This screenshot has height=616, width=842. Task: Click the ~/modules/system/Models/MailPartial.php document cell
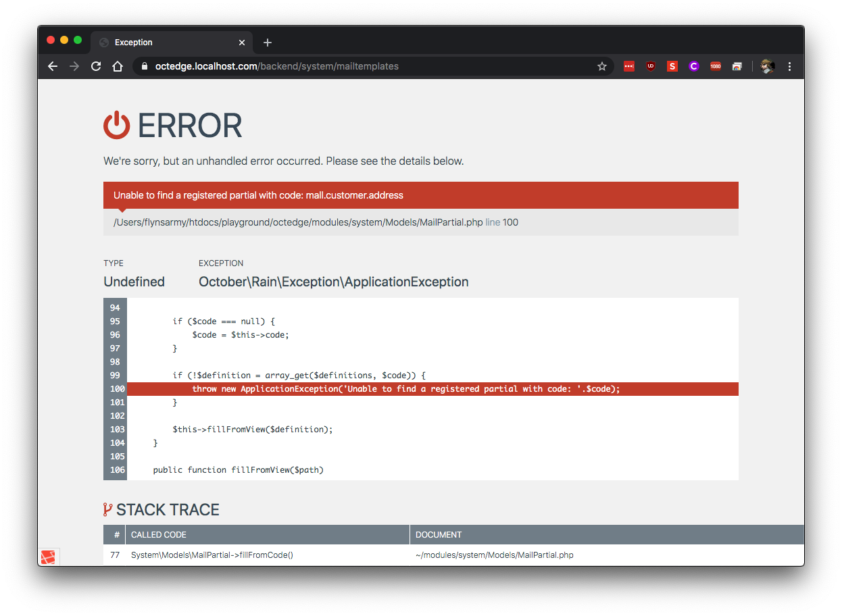pyautogui.click(x=495, y=555)
